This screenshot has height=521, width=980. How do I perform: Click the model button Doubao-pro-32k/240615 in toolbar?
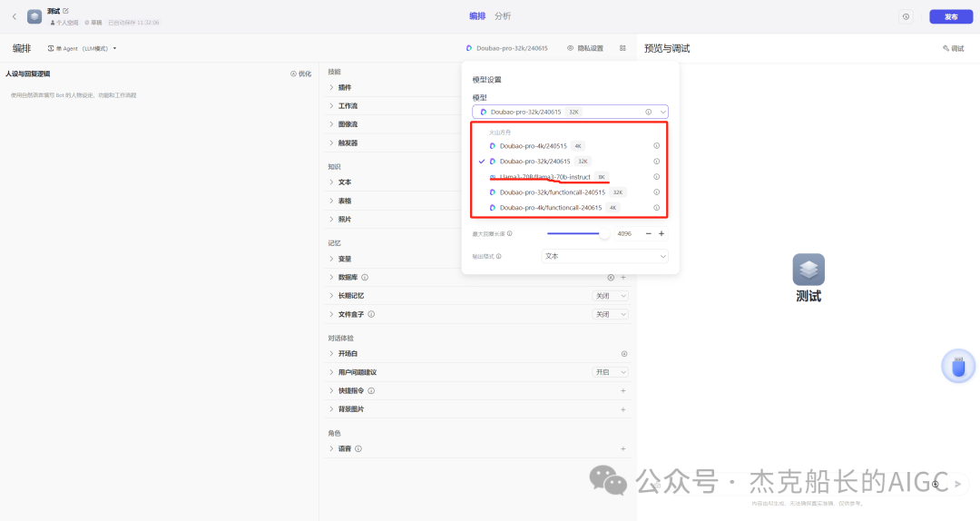click(x=507, y=48)
